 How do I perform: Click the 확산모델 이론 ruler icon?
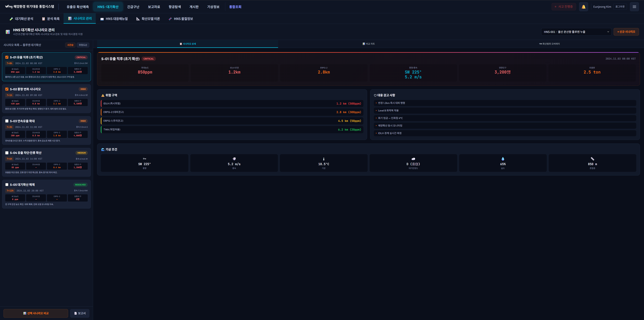[x=138, y=19]
